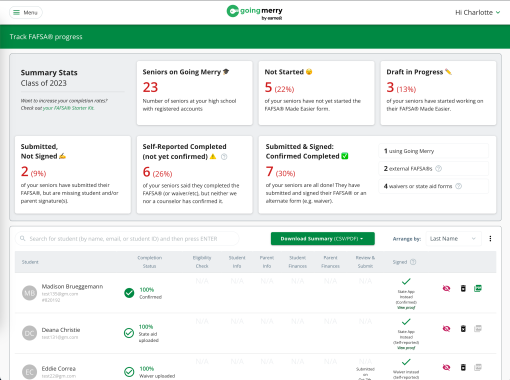Click the EC avatar for Eddie Correa
Screen dimensions: 510x380
(29, 372)
